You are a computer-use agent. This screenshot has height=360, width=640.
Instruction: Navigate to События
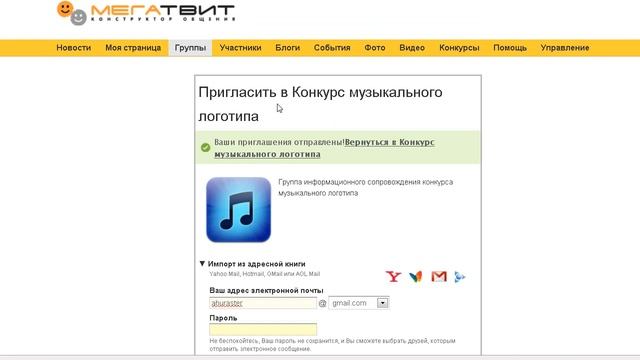pos(332,48)
